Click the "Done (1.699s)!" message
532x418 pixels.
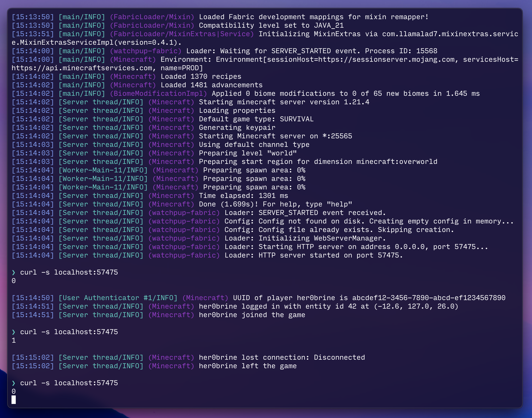tap(229, 204)
